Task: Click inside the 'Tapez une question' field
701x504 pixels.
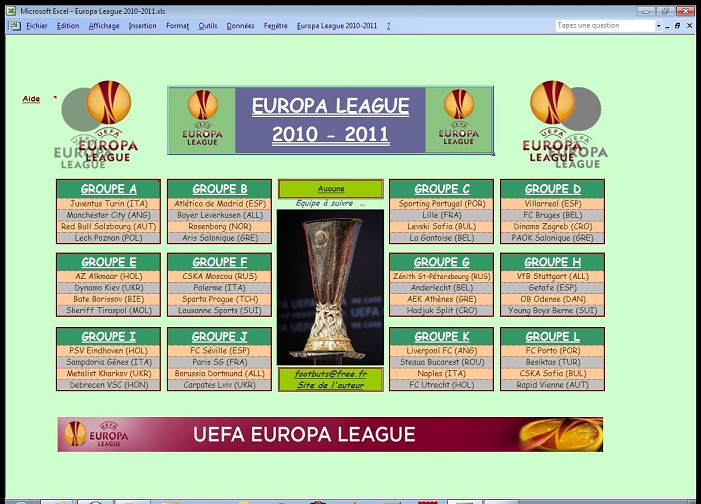Action: (x=605, y=25)
